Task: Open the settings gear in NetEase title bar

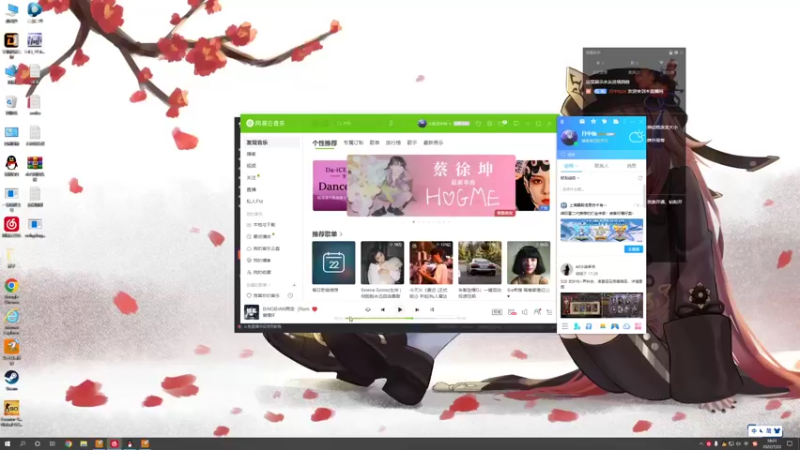Action: (489, 123)
